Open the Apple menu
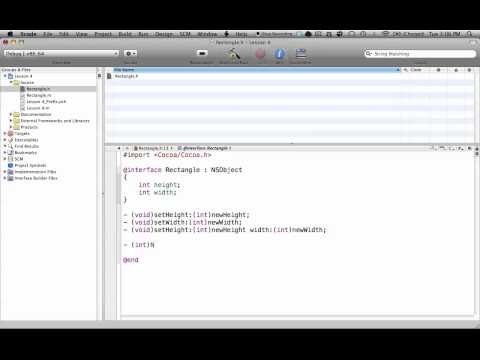 click(10, 34)
